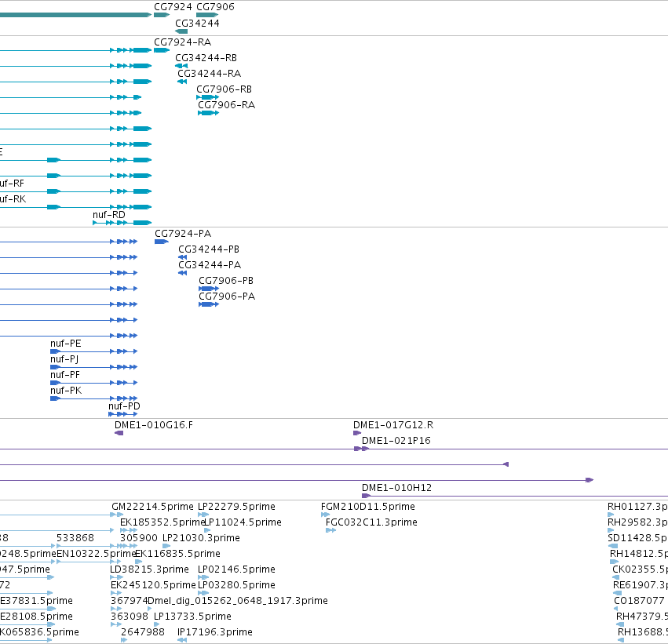Image resolution: width=668 pixels, height=644 pixels.
Task: Select the Dmel_dig_015262_0648_1917.3prime feature
Action: (x=238, y=602)
